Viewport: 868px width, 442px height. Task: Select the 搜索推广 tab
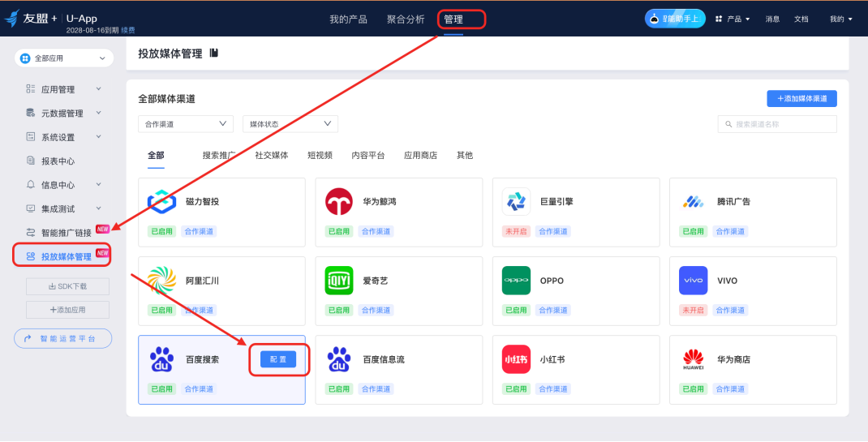219,156
